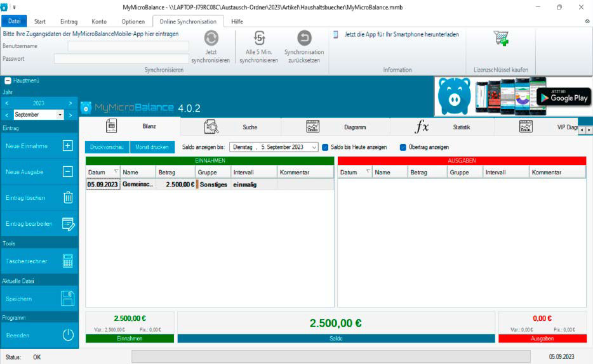Click the blue Saldo bar

pyautogui.click(x=336, y=339)
